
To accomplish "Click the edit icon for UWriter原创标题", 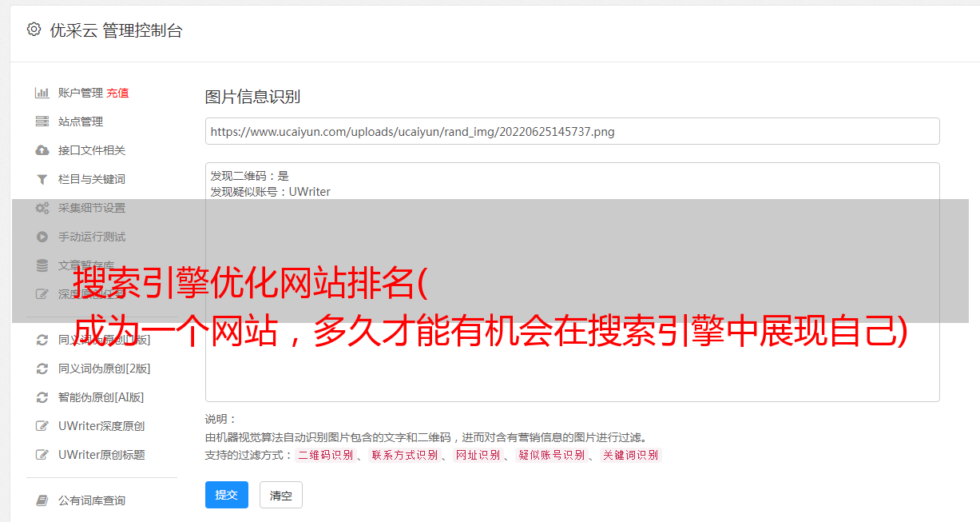I will (42, 455).
